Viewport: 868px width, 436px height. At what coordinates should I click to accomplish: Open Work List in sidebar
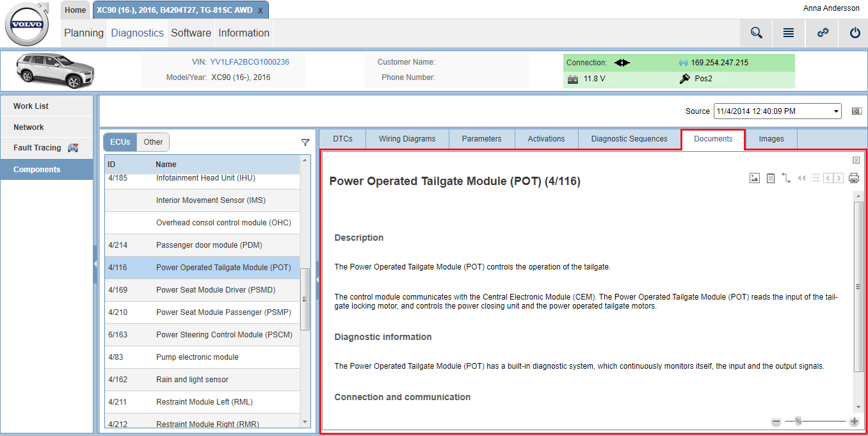(47, 106)
